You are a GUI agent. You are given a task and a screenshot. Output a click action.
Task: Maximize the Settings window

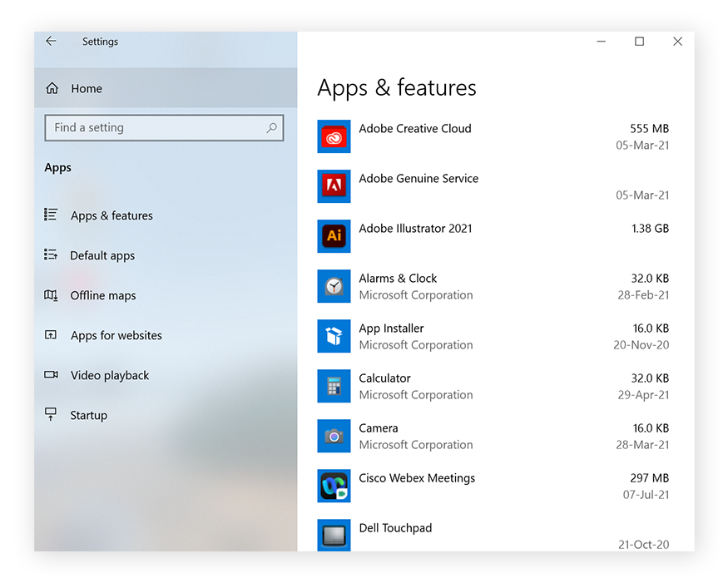(639, 42)
